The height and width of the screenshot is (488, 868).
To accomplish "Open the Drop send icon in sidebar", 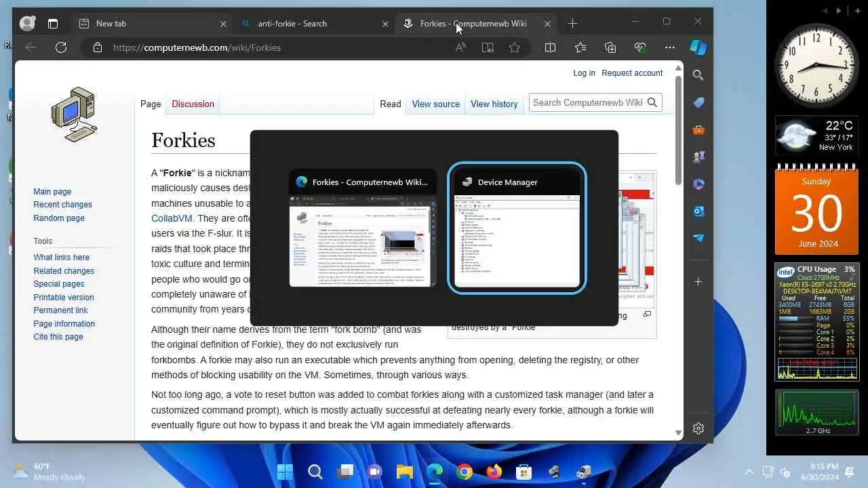I will (698, 238).
